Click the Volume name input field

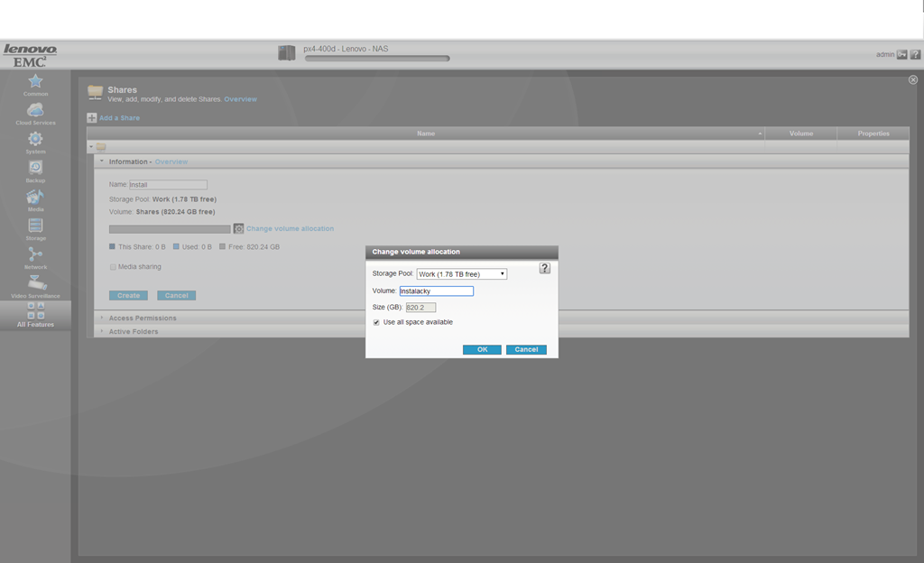[436, 291]
